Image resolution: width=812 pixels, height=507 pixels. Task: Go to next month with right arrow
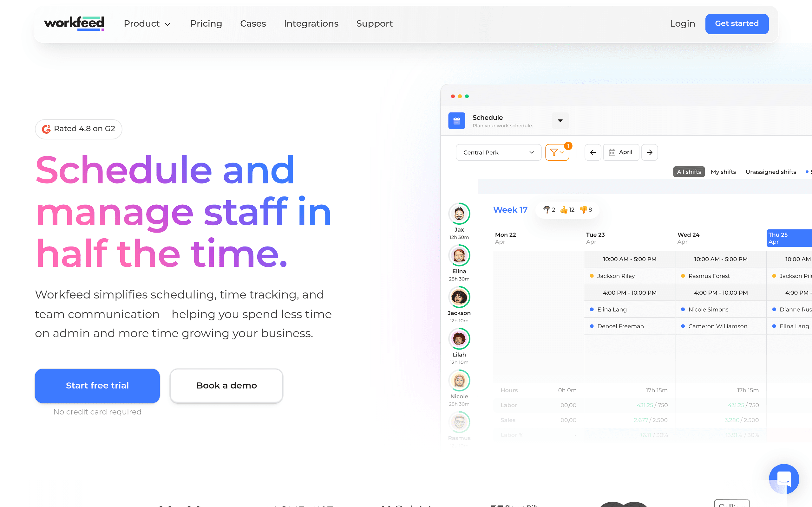[x=649, y=152]
